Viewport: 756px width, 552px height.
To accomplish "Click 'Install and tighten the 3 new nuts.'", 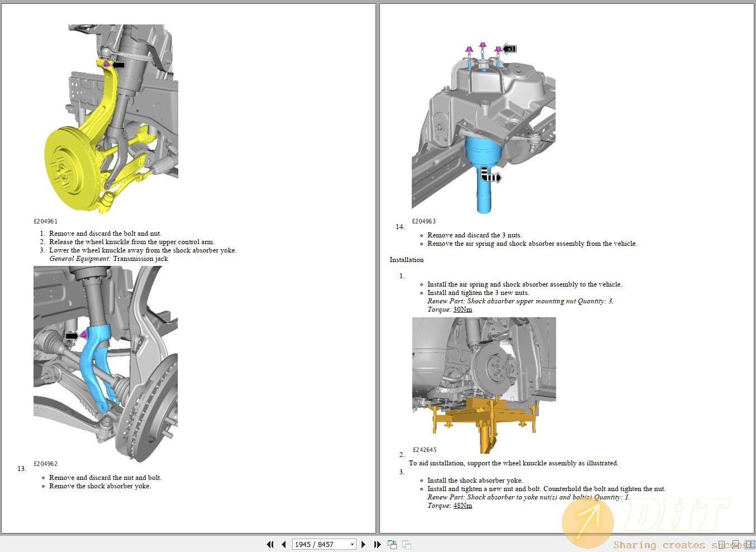I will coord(478,293).
